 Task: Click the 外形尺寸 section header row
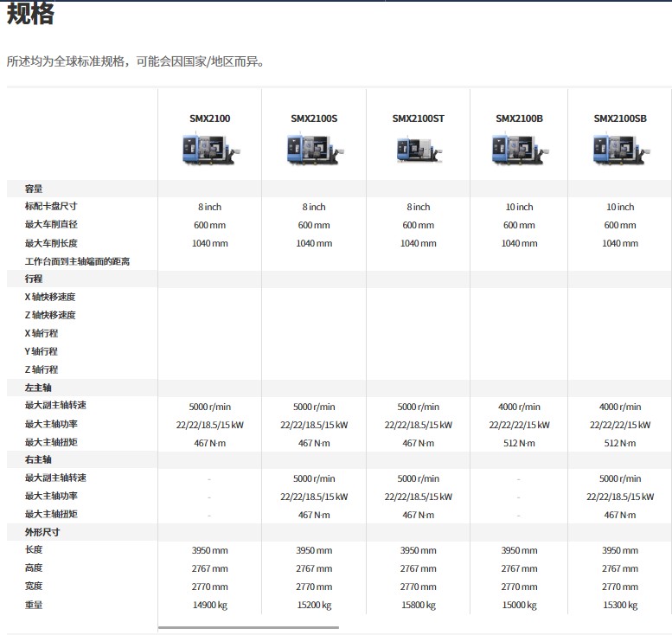pyautogui.click(x=339, y=532)
